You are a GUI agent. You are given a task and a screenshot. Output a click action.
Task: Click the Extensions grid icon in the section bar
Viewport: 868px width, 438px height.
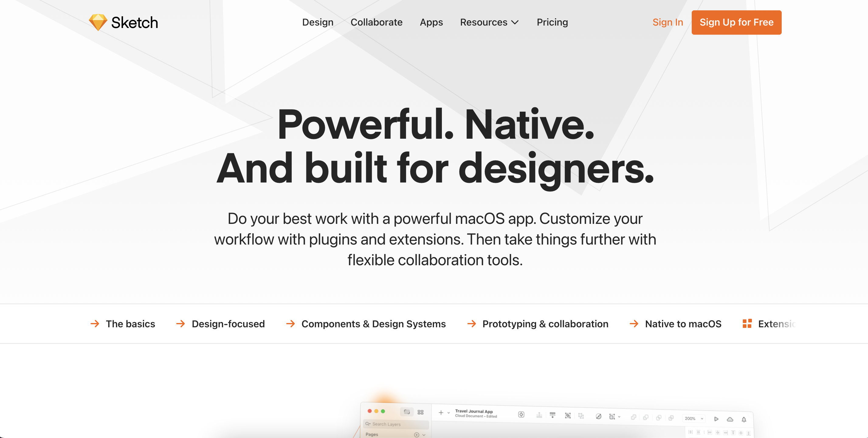[x=747, y=324]
